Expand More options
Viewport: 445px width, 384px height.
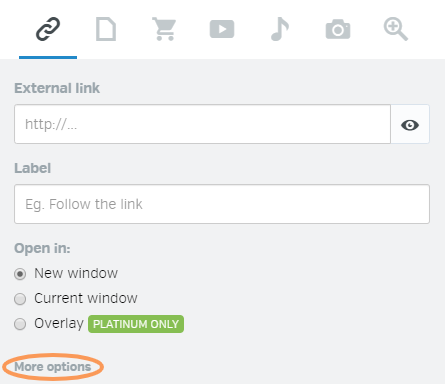[x=53, y=367]
